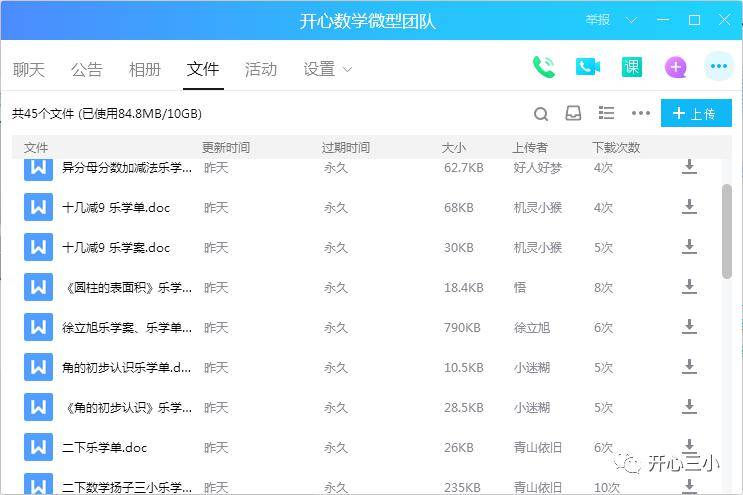Sort by 大小 column header
743x495 pixels.
(454, 147)
